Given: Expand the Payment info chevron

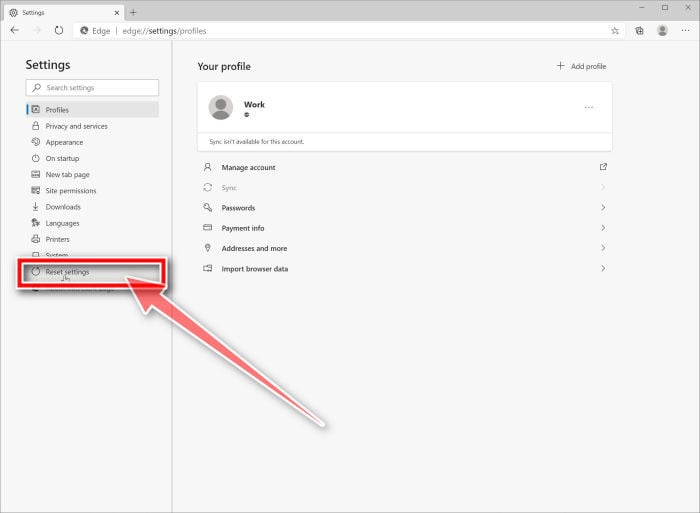Looking at the screenshot, I should click(603, 228).
